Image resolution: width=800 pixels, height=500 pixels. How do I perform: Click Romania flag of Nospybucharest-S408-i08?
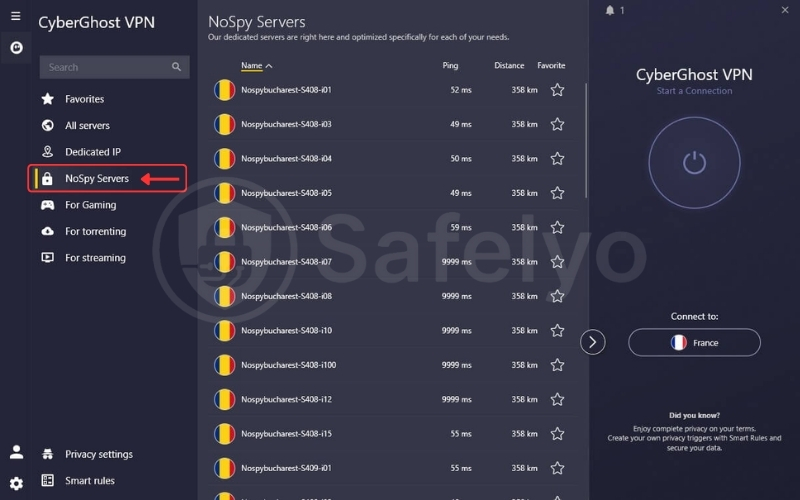coord(224,296)
